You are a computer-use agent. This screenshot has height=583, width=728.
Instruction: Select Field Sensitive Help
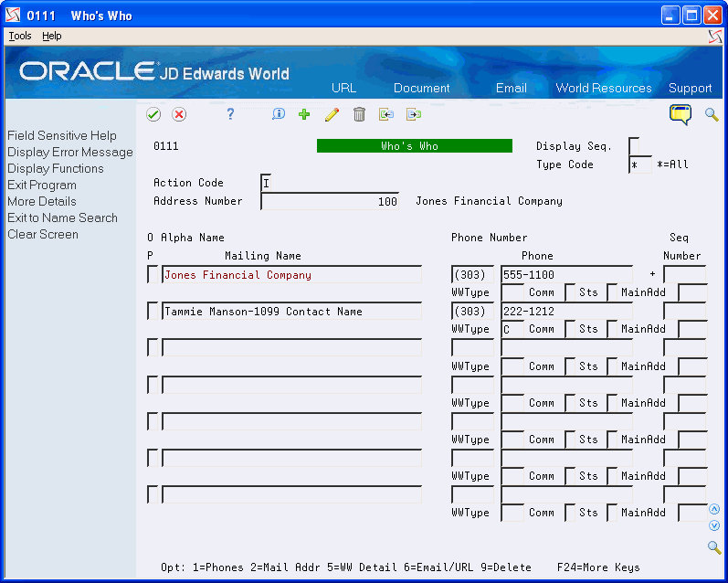point(62,135)
